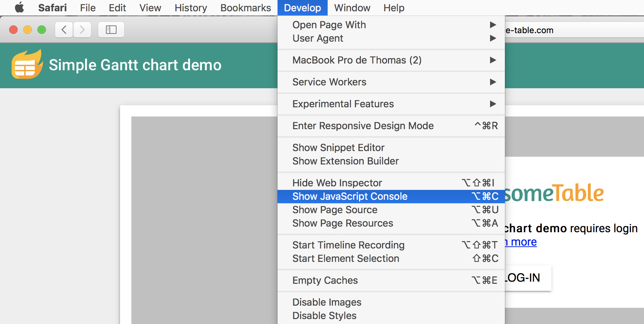Image resolution: width=644 pixels, height=324 pixels.
Task: Select Start Element Selection
Action: click(391, 258)
